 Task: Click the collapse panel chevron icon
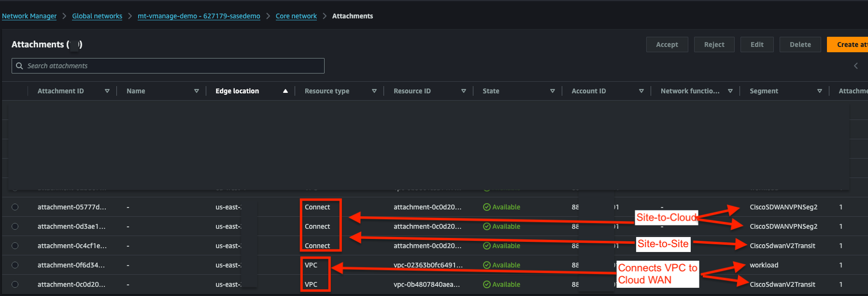[855, 66]
